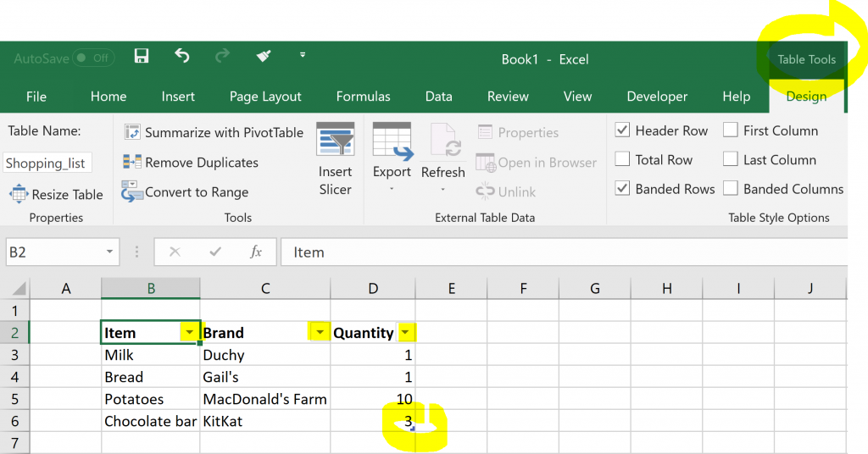Enable the First Column checkbox
868x454 pixels.
(x=730, y=130)
